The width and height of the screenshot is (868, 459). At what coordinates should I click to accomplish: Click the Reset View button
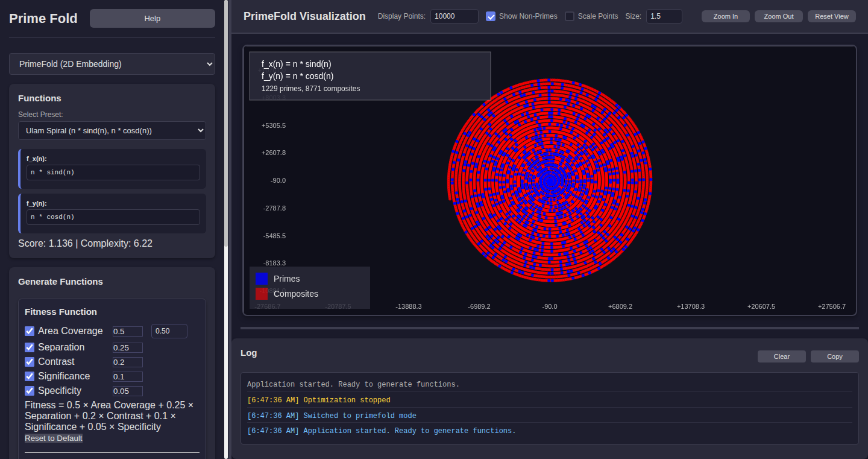click(x=832, y=16)
